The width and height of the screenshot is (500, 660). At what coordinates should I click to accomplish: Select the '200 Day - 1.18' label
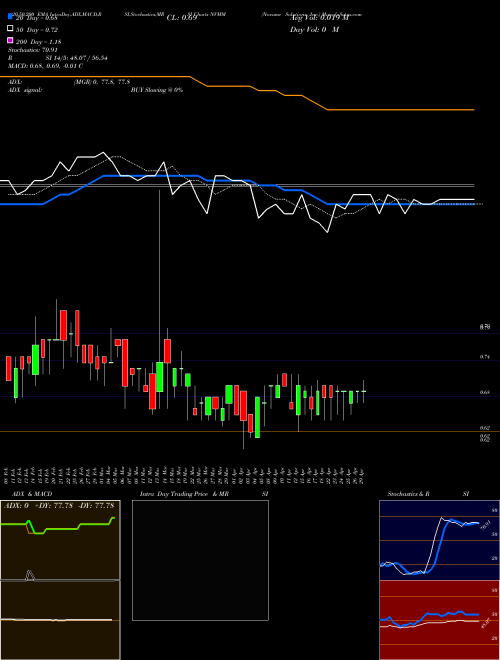coord(39,42)
